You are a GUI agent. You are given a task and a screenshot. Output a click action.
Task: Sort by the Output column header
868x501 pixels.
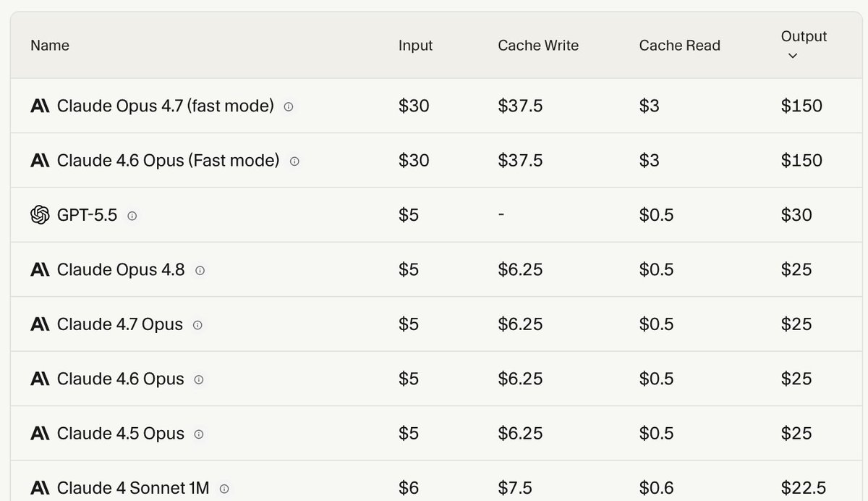(804, 36)
